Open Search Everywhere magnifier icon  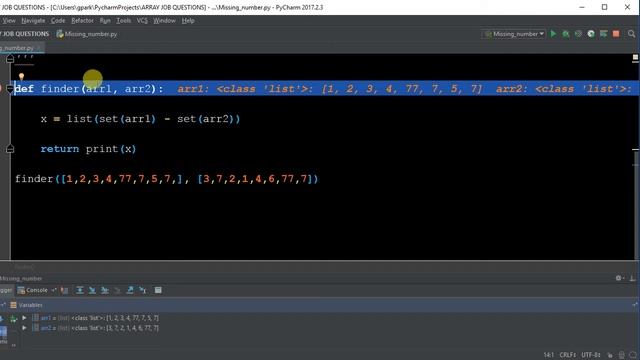pyautogui.click(x=631, y=34)
